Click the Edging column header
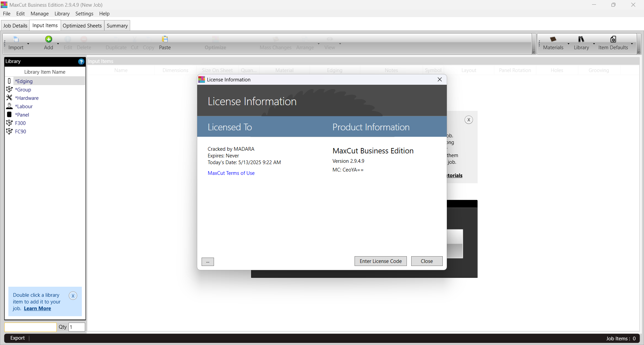 (335, 70)
